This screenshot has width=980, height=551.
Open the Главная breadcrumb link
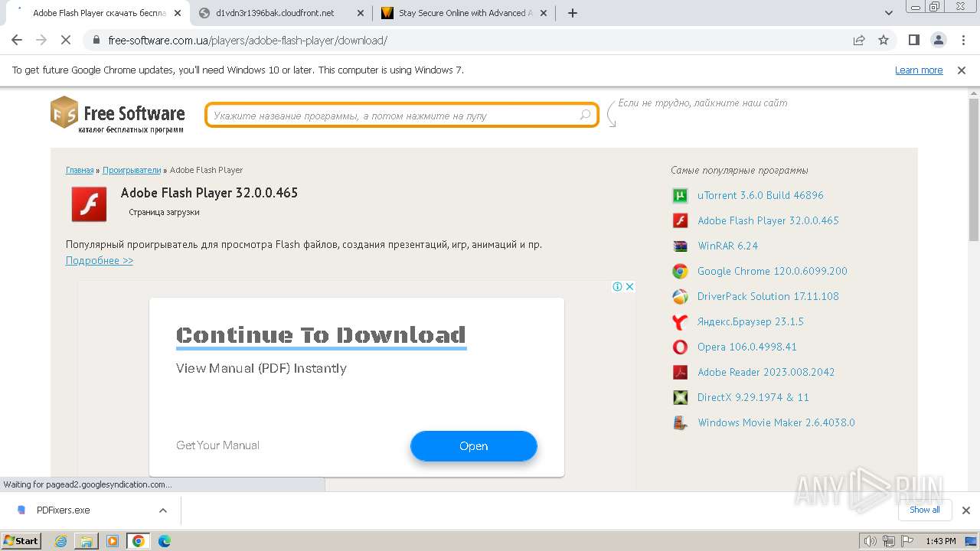pyautogui.click(x=80, y=170)
